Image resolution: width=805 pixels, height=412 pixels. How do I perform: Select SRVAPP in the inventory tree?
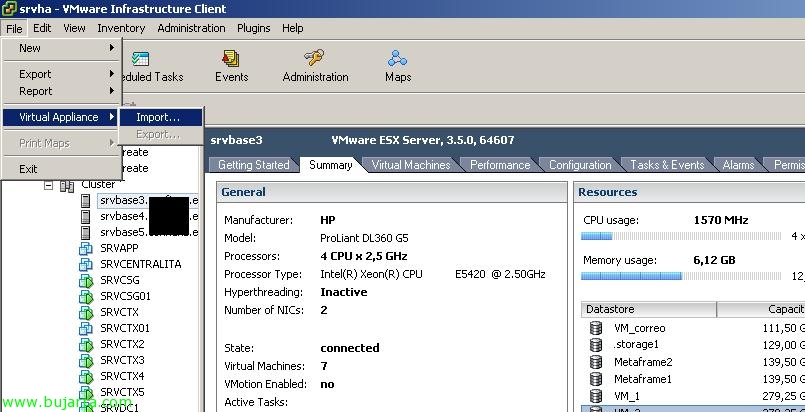(119, 248)
